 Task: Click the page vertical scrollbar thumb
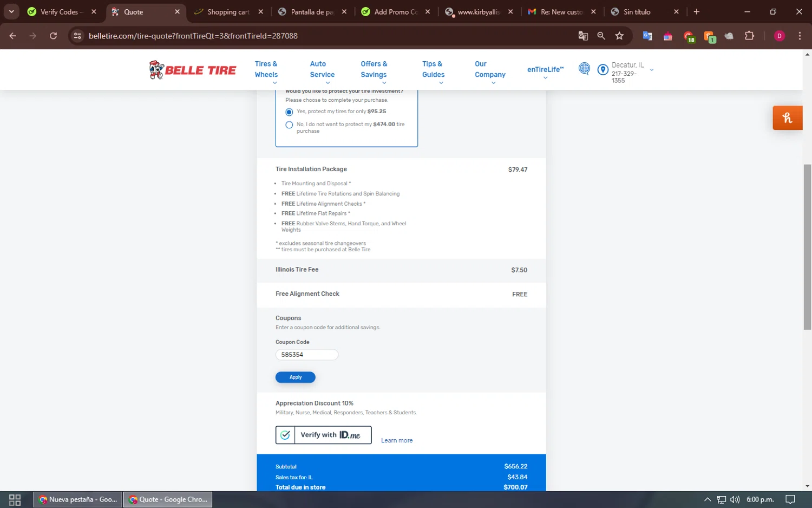tap(807, 247)
